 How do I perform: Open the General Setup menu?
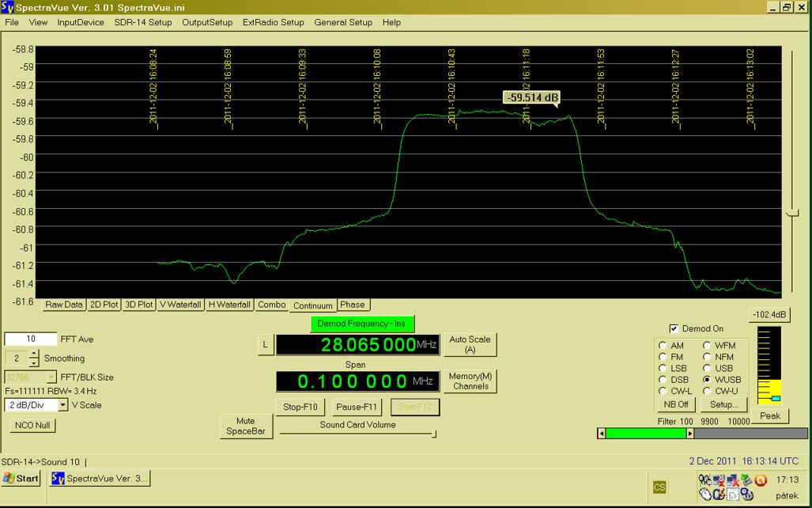(x=343, y=22)
